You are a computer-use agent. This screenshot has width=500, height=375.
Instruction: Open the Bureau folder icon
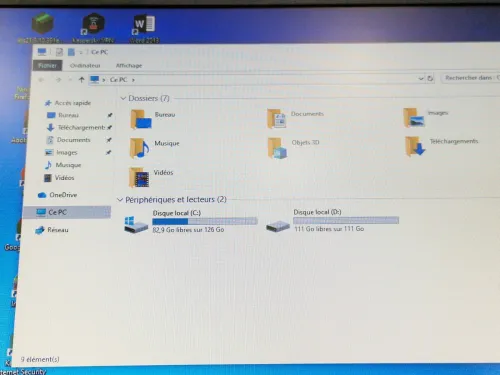[x=141, y=119]
